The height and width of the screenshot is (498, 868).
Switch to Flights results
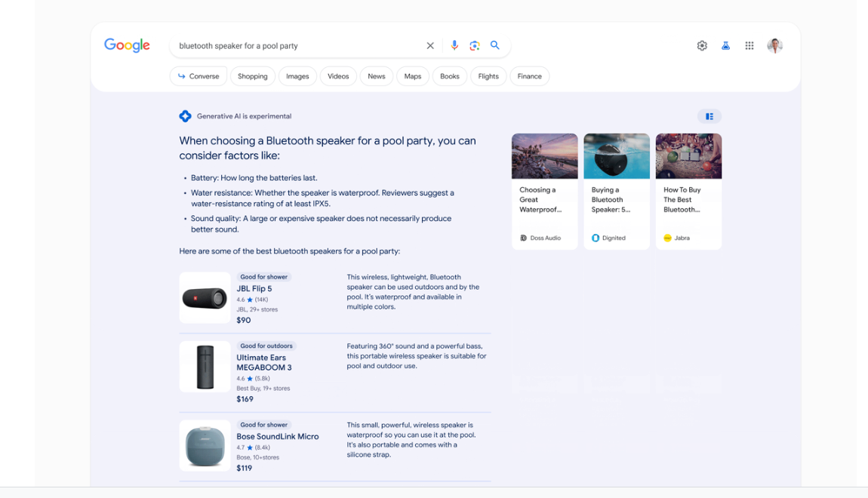488,76
